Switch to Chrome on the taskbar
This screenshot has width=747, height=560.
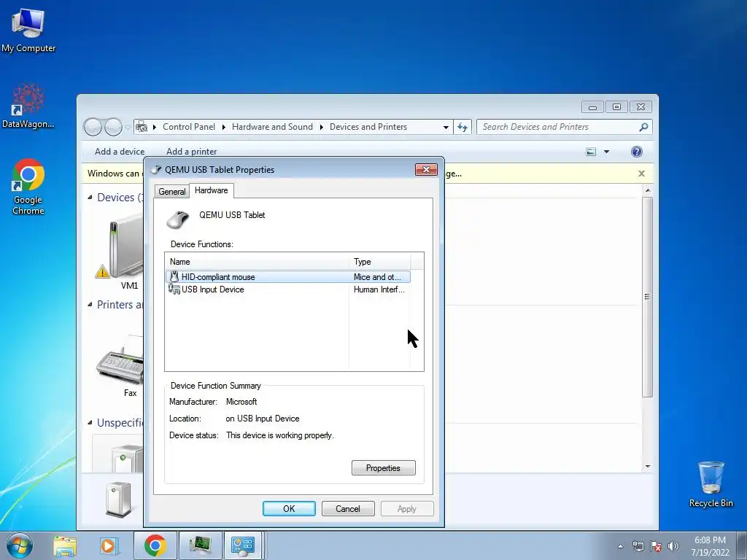coord(155,545)
